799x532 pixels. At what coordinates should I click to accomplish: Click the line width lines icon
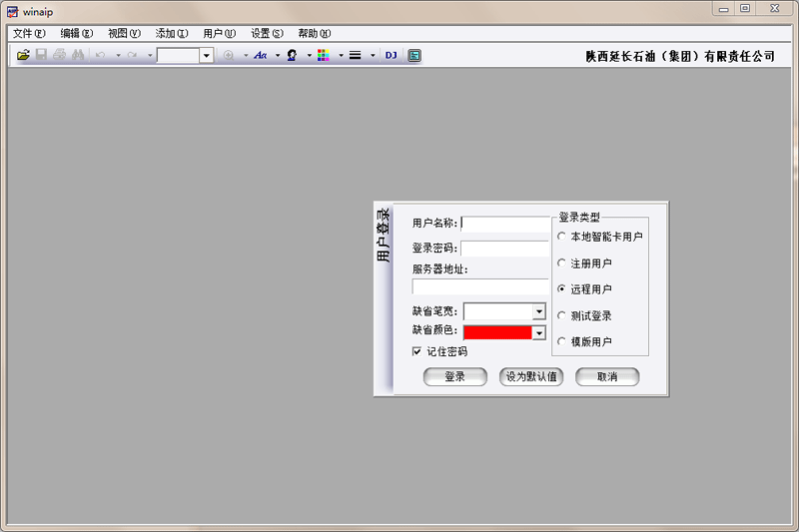pos(355,56)
